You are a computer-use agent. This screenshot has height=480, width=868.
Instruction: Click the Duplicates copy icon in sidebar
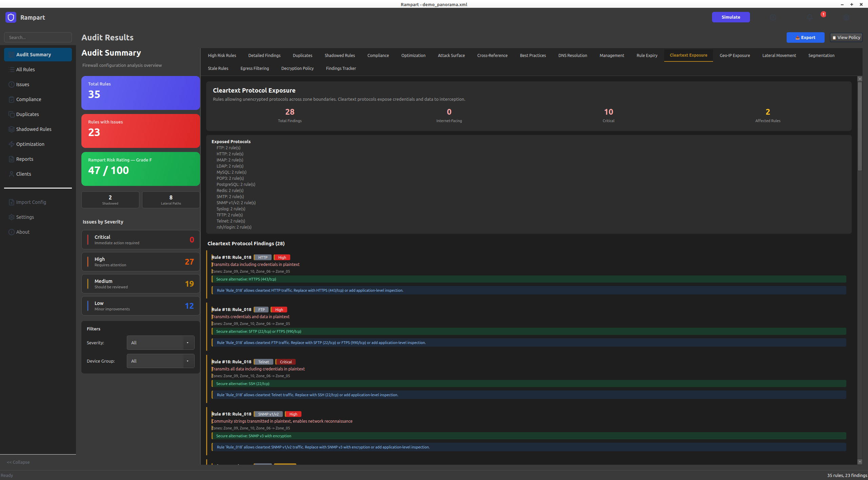coord(12,114)
